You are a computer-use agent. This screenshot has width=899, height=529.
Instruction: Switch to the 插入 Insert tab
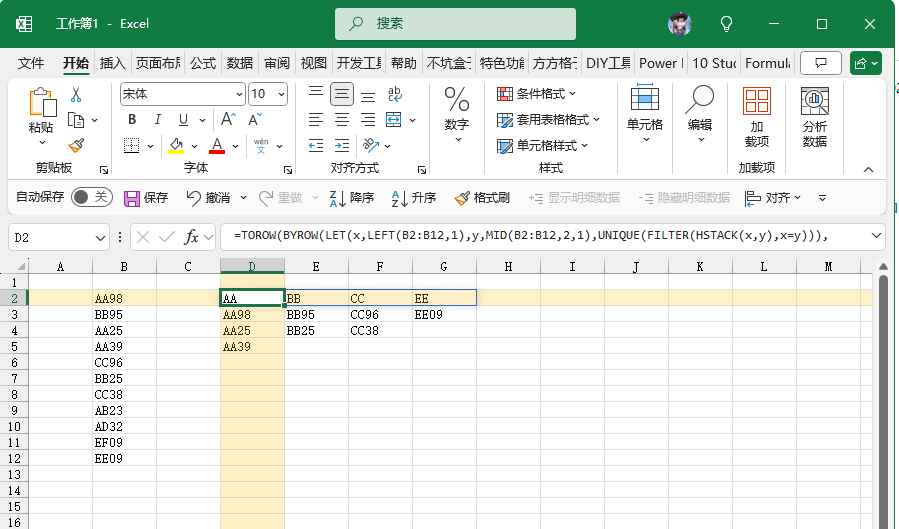click(x=112, y=63)
